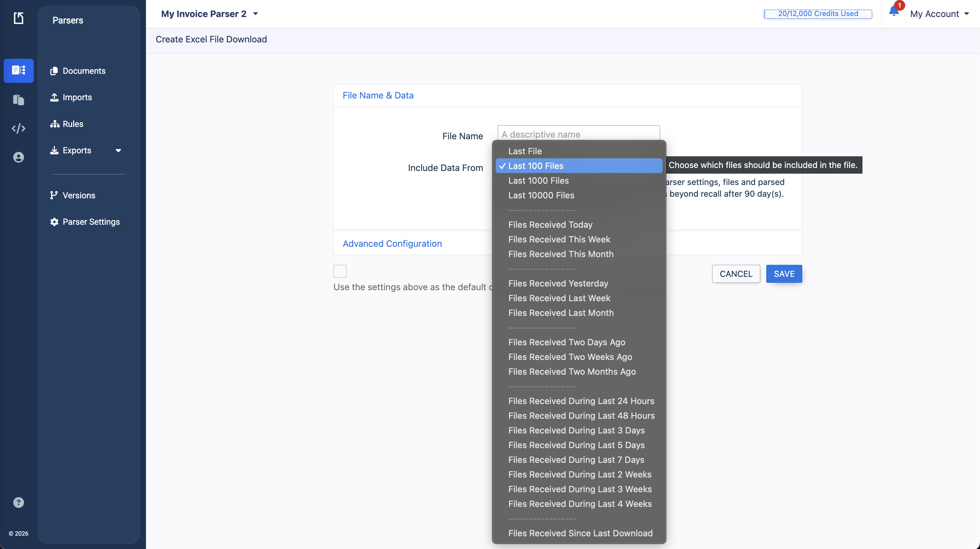Open Rules from the sidebar
Viewport: 980px width, 549px height.
(x=73, y=124)
